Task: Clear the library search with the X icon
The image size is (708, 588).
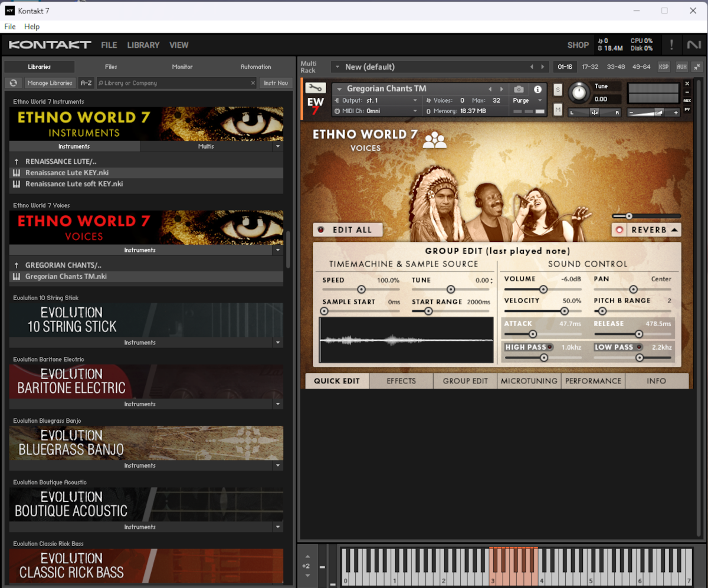Action: 253,83
